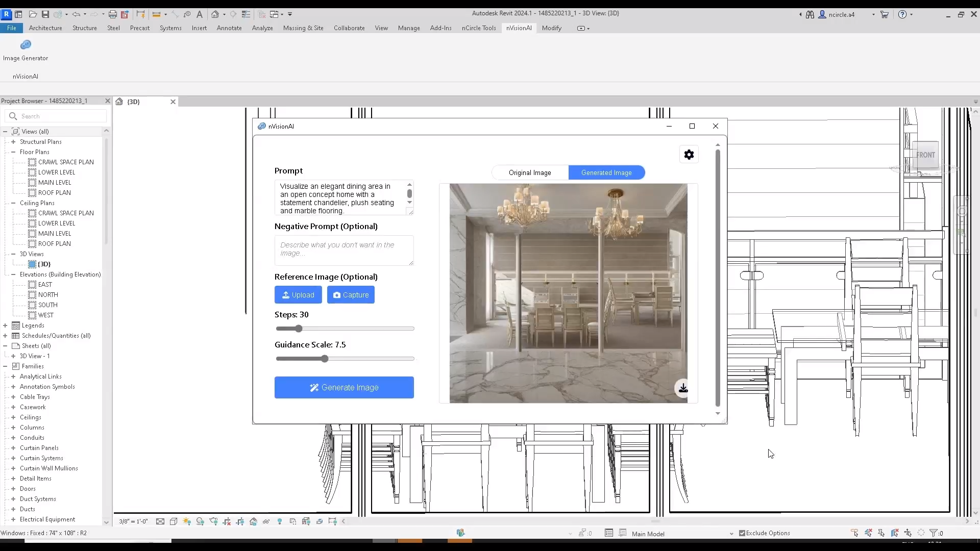
Task: Download the generated image
Action: pyautogui.click(x=683, y=388)
